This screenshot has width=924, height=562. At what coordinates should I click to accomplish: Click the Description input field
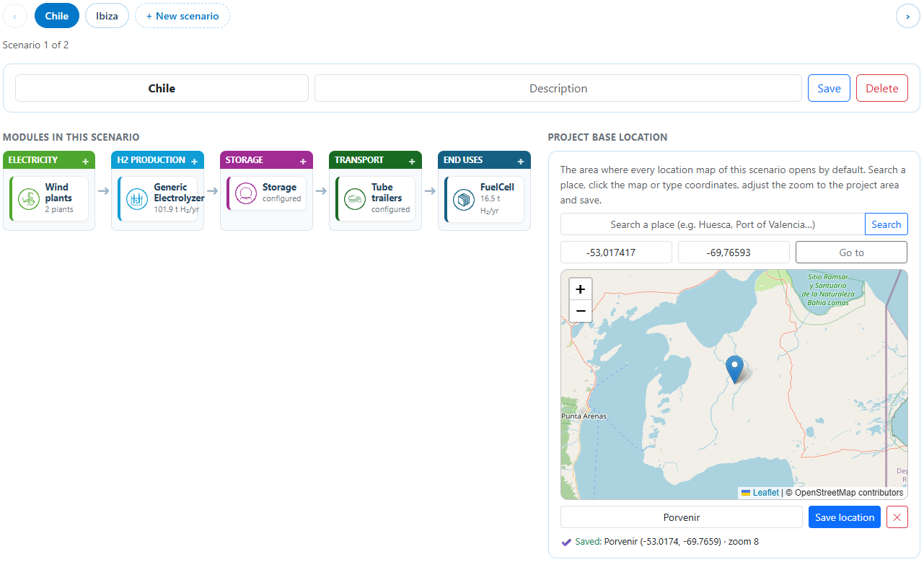pos(558,88)
